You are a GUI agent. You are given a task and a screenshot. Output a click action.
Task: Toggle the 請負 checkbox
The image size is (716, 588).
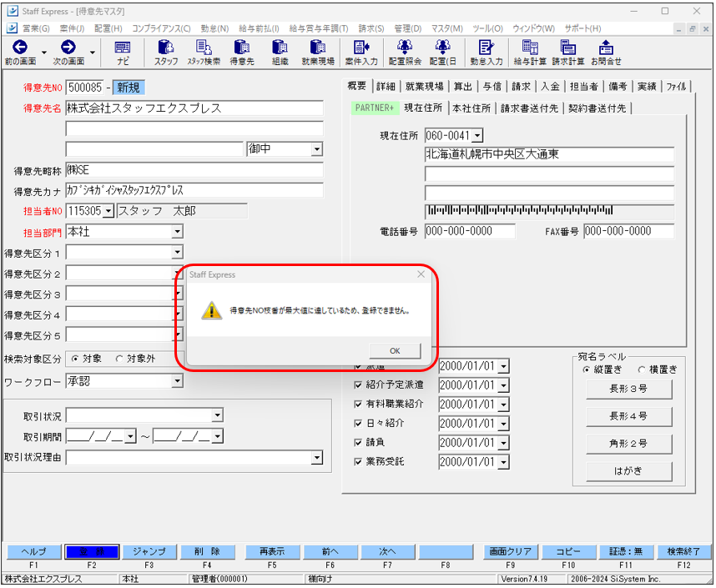tap(359, 442)
